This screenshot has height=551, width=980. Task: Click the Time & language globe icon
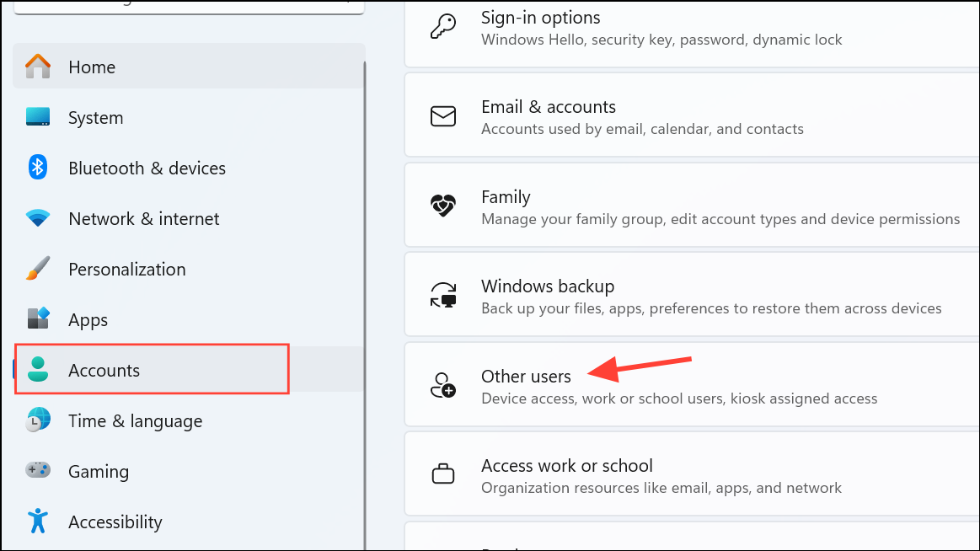pos(38,420)
